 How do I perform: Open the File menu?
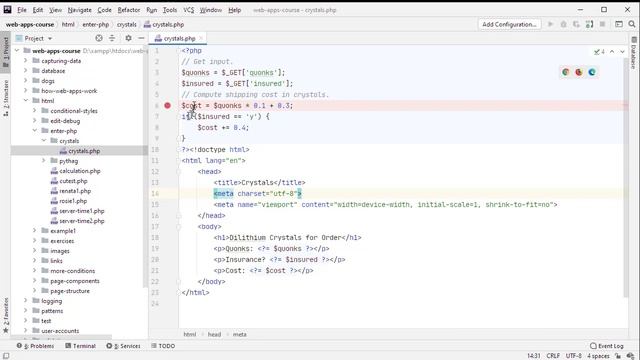coord(22,10)
